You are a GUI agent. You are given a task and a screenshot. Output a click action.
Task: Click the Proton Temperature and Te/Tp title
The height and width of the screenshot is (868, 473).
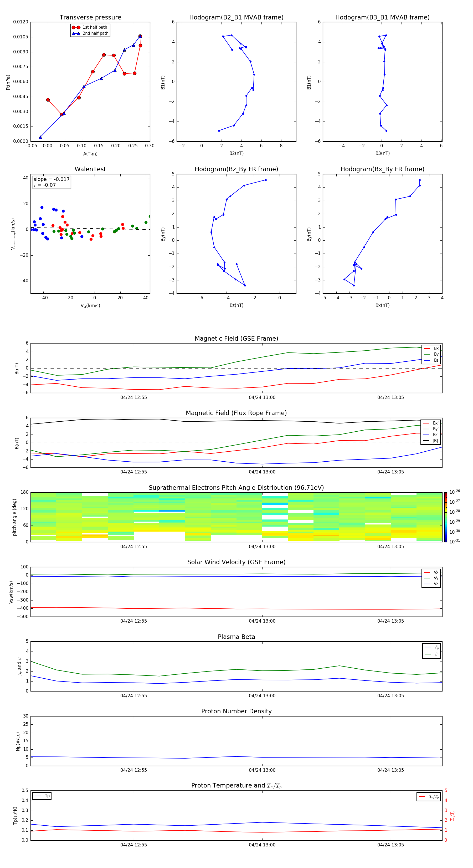tap(236, 786)
